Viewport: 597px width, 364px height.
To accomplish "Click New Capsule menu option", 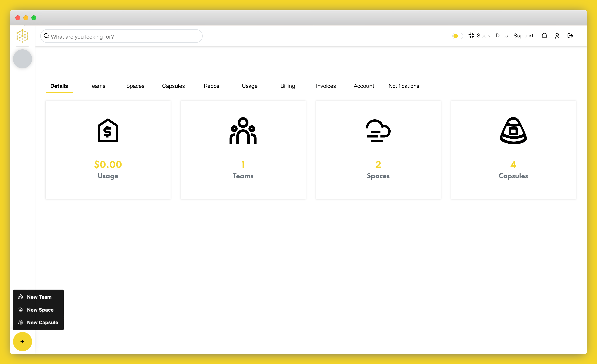I will tap(42, 322).
